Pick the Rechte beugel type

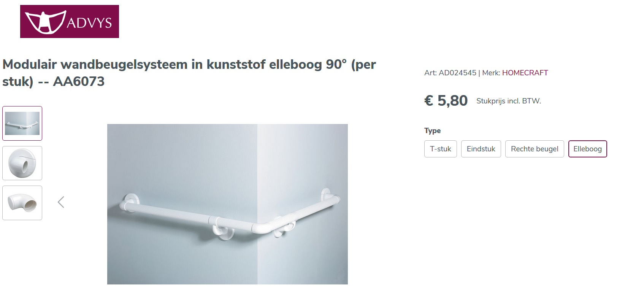535,149
